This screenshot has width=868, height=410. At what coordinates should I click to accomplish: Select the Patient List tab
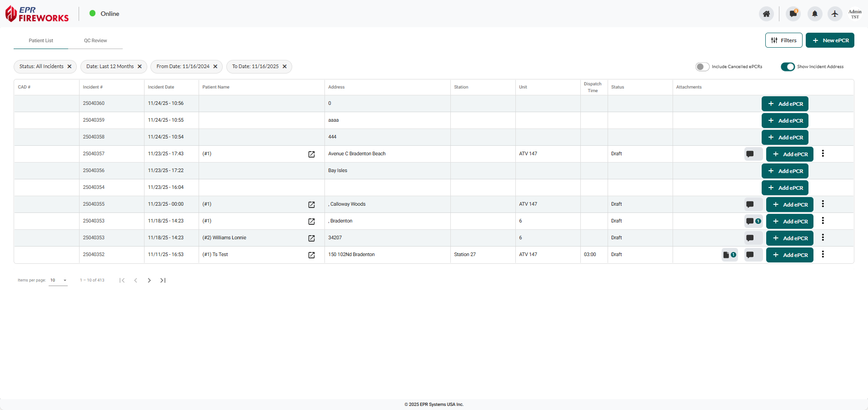(x=41, y=41)
